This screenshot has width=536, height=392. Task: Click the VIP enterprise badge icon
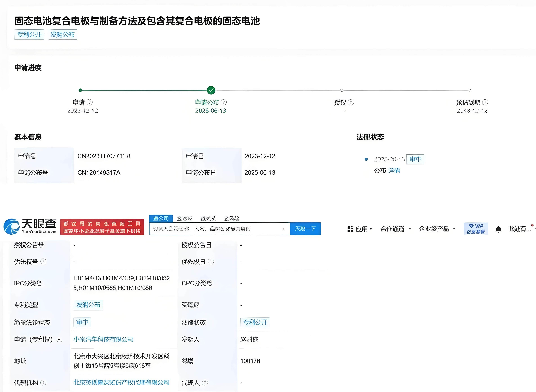pos(476,229)
